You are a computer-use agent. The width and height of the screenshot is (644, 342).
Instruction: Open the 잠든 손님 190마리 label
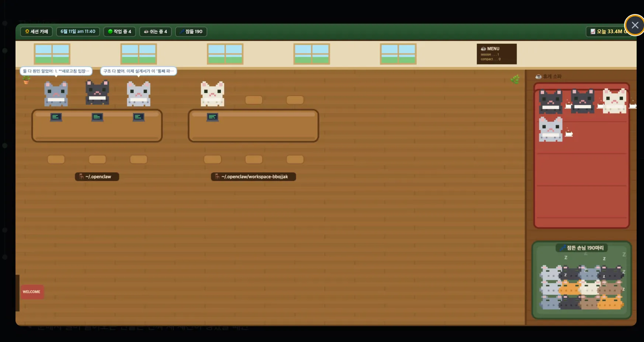[x=582, y=248]
